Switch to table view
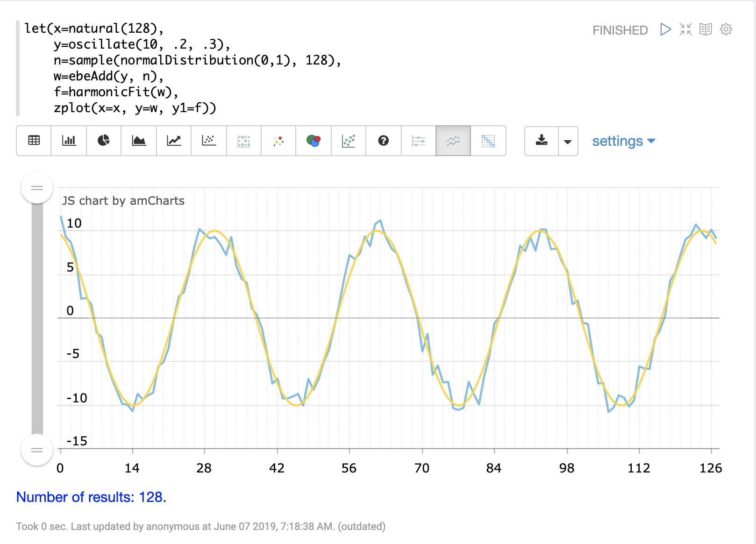756x544 pixels. pyautogui.click(x=34, y=141)
